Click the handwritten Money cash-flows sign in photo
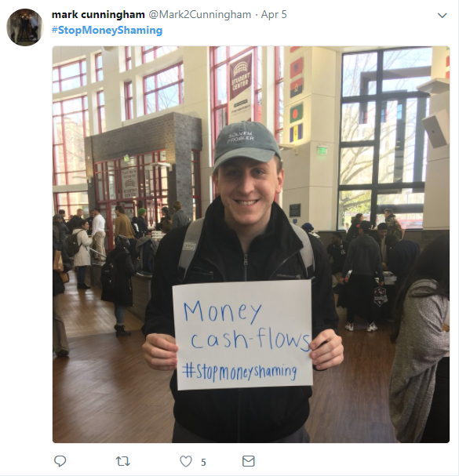Image resolution: width=459 pixels, height=476 pixels. [x=242, y=335]
